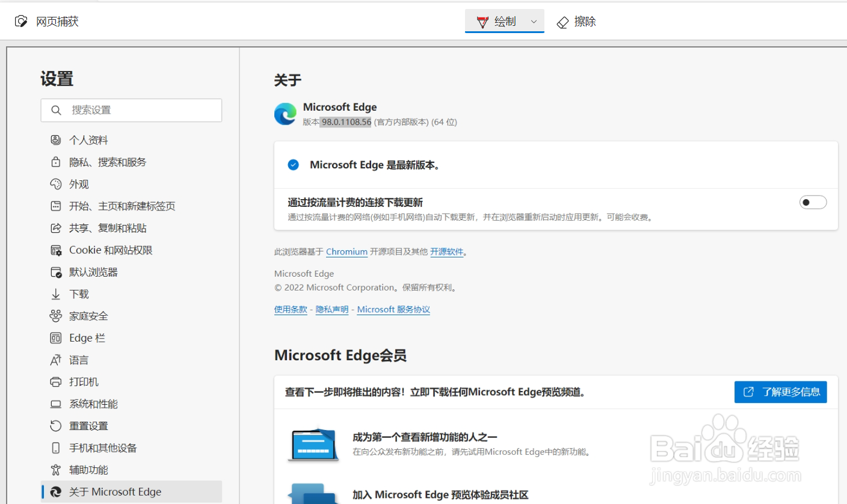This screenshot has width=847, height=504.
Task: Click the Downloads (下载) arrow icon
Action: 56,294
